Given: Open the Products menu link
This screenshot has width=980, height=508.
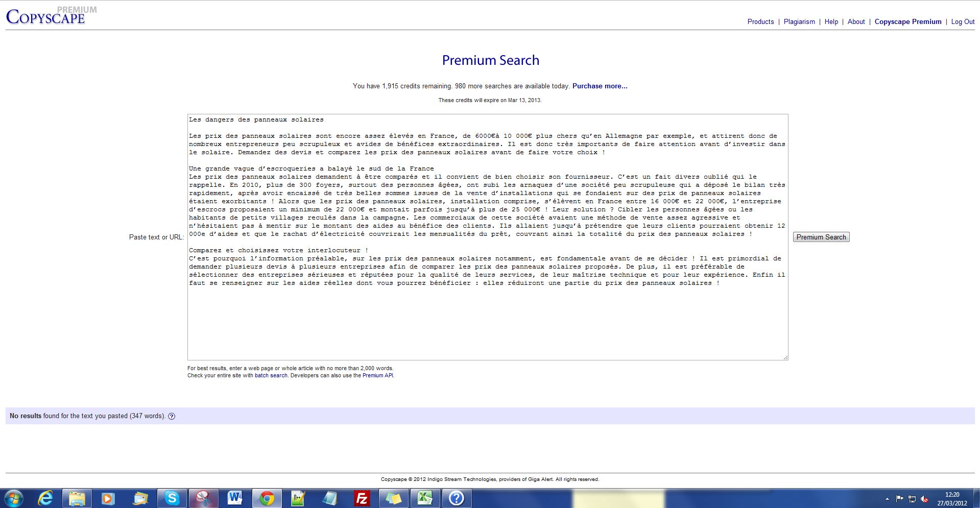Looking at the screenshot, I should click(760, 21).
